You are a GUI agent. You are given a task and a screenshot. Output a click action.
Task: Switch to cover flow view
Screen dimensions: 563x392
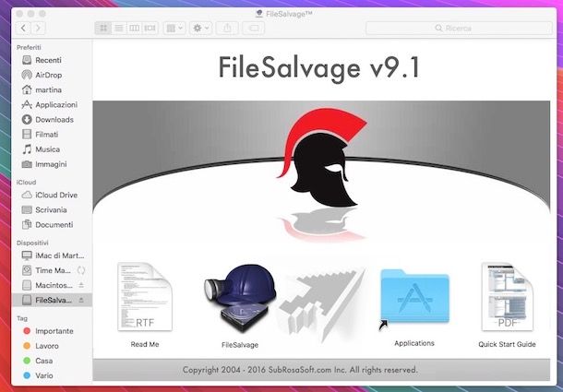[150, 28]
